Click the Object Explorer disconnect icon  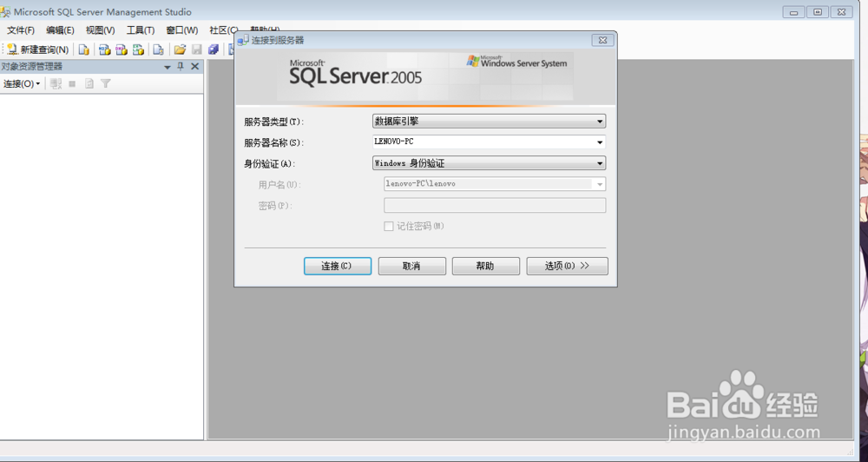coord(56,83)
